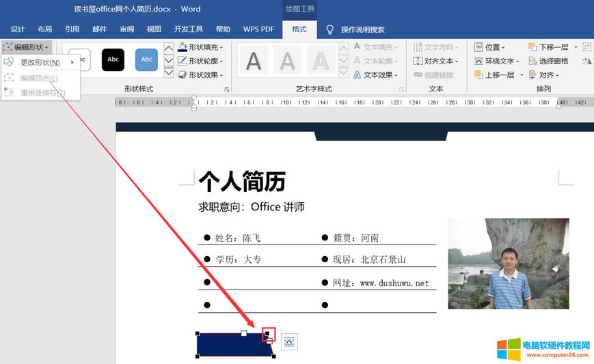This screenshot has width=594, height=364.
Task: Open the 形状效果 dropdown arrow
Action: pos(221,75)
